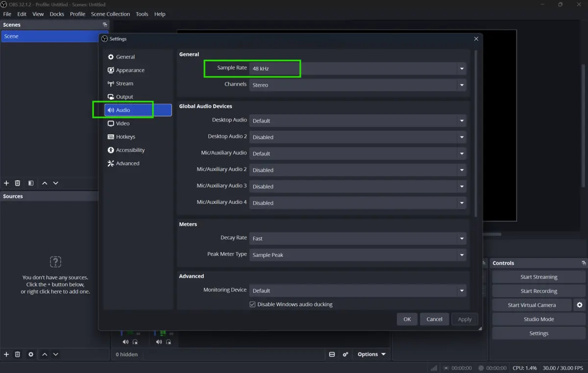Open the Mic/Auxiliary Audio dropdown set to Default

point(358,153)
